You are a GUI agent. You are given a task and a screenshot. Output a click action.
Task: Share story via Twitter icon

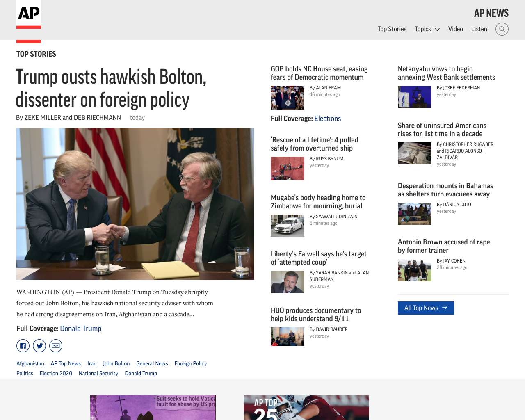pos(39,346)
